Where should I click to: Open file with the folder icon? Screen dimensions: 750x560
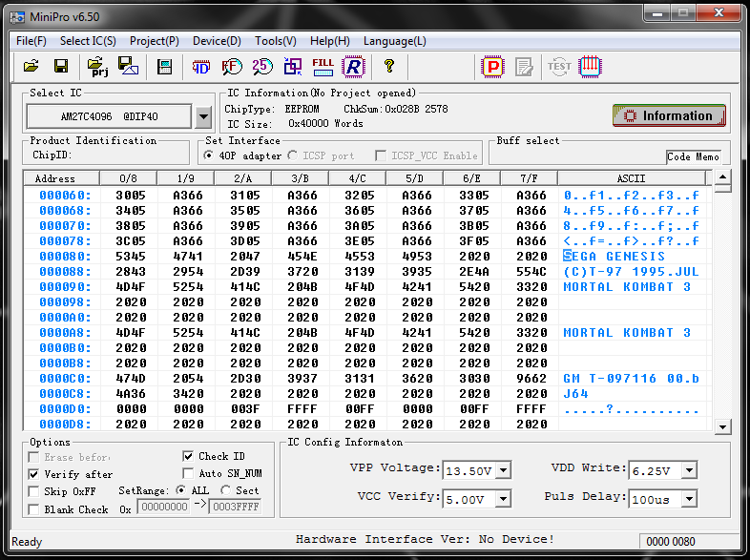(31, 66)
